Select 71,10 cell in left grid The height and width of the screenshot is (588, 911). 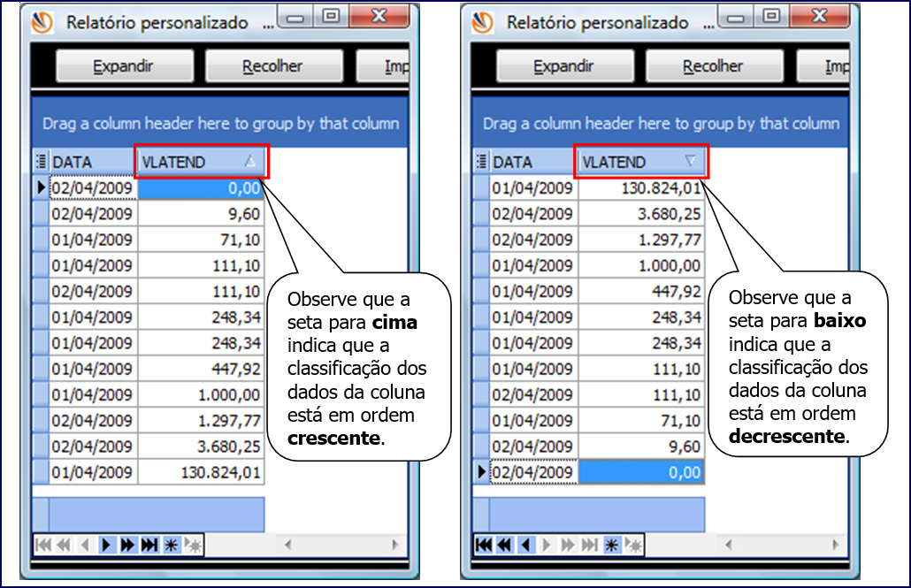pyautogui.click(x=201, y=240)
